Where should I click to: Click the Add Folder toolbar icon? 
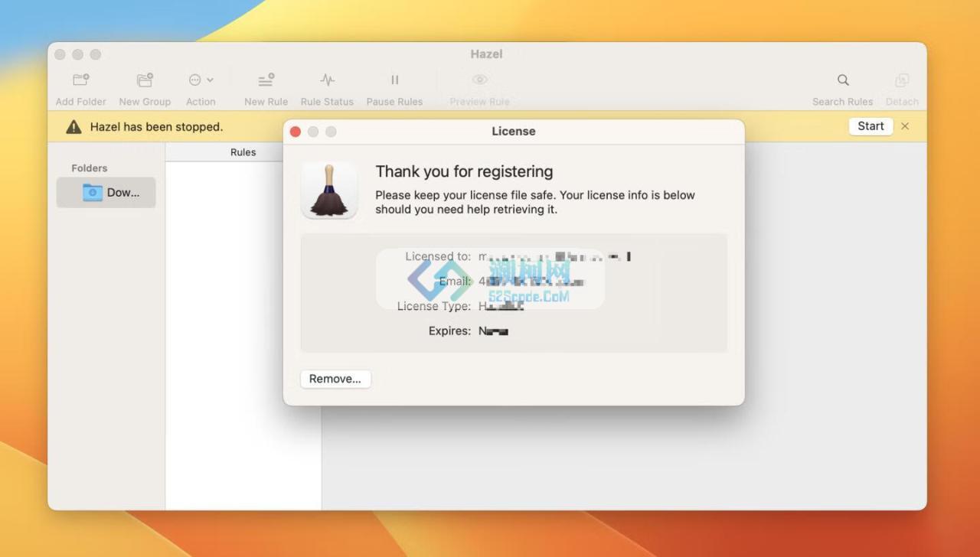click(x=80, y=80)
